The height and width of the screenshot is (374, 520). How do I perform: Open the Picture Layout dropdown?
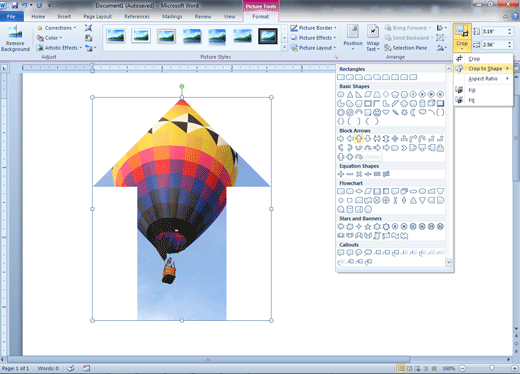pyautogui.click(x=313, y=48)
